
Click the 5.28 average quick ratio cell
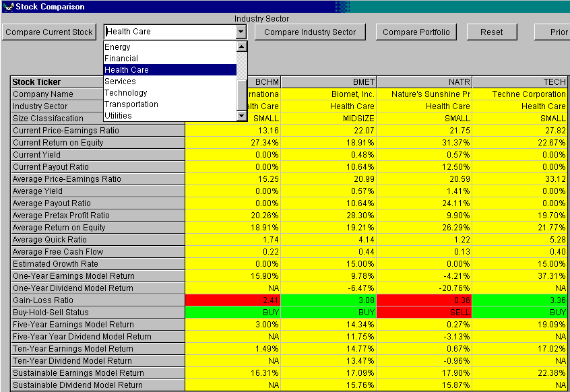(x=520, y=239)
